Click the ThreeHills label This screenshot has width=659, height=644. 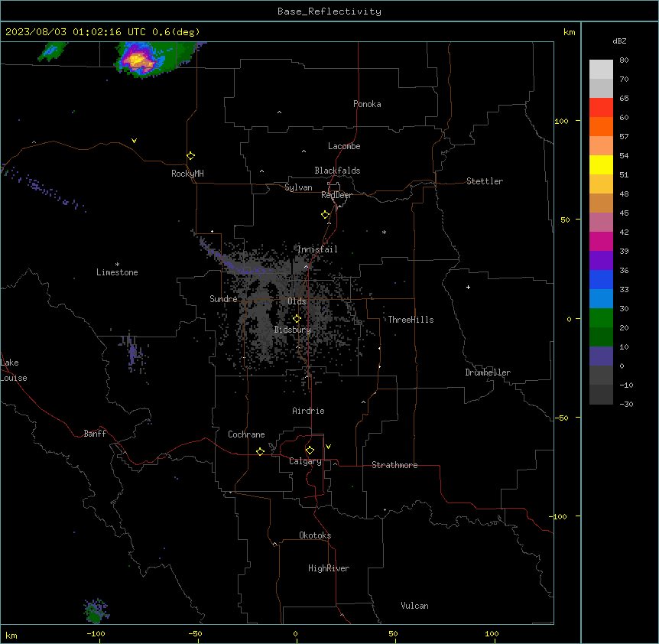coord(411,320)
